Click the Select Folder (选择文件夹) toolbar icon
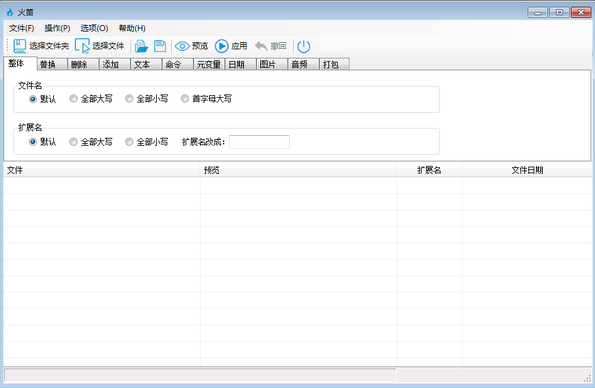595x388 pixels. point(20,46)
